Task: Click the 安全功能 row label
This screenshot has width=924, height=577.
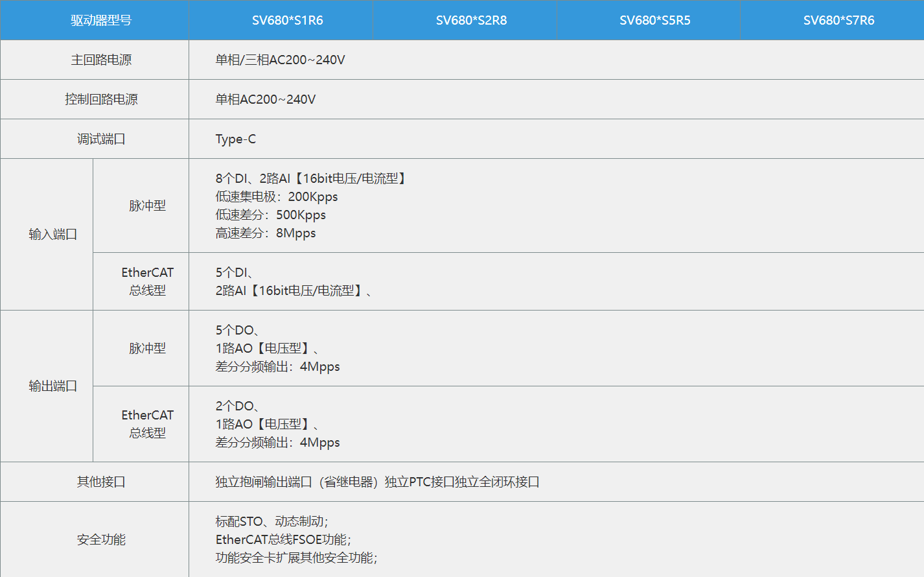Action: 101,539
